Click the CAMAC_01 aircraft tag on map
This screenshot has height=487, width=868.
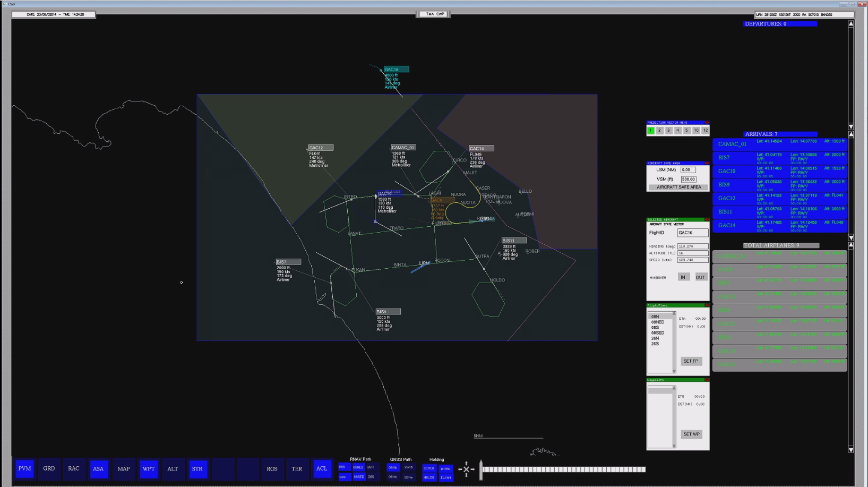pos(403,147)
